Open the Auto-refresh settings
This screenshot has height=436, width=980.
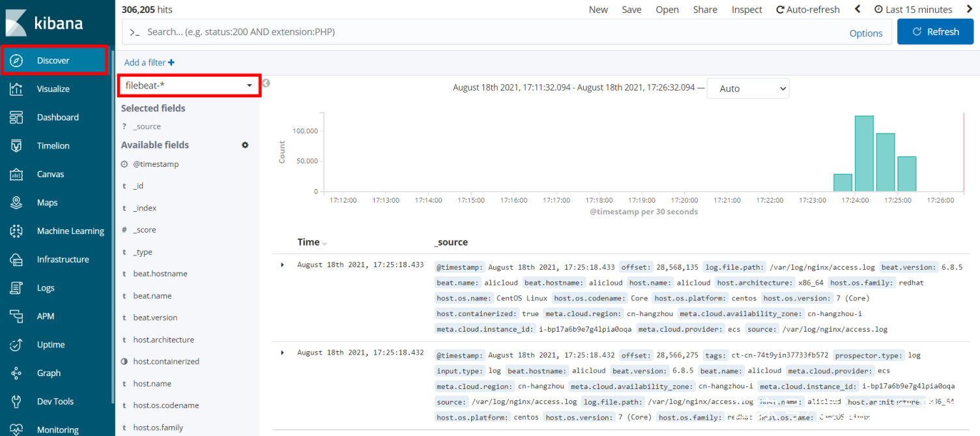click(x=808, y=9)
